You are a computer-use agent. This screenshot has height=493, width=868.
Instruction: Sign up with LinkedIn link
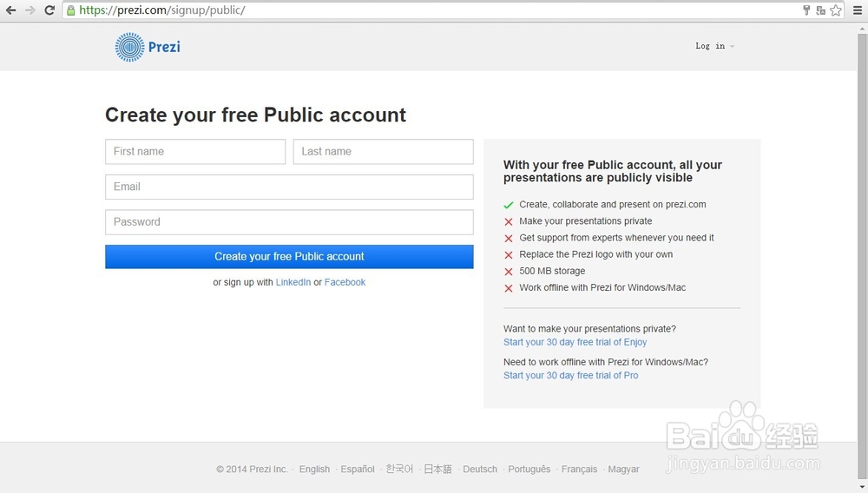(293, 282)
